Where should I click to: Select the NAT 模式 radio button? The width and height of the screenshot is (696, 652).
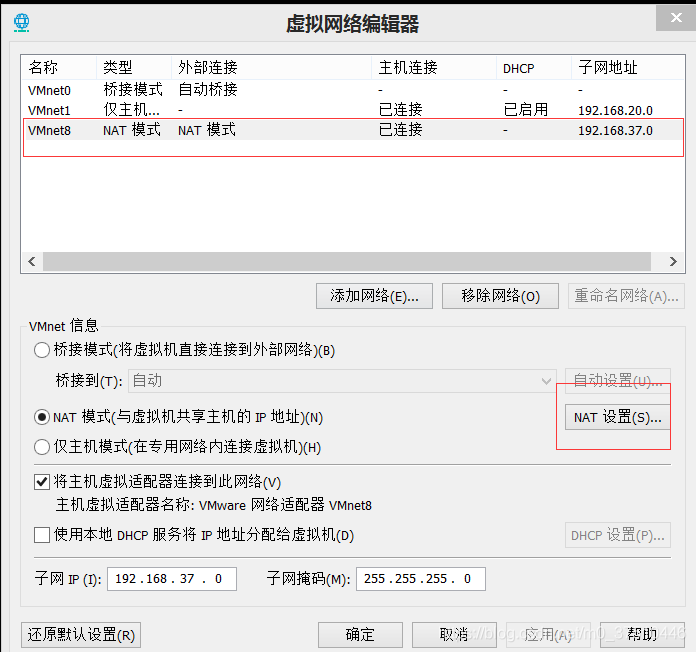pyautogui.click(x=42, y=417)
